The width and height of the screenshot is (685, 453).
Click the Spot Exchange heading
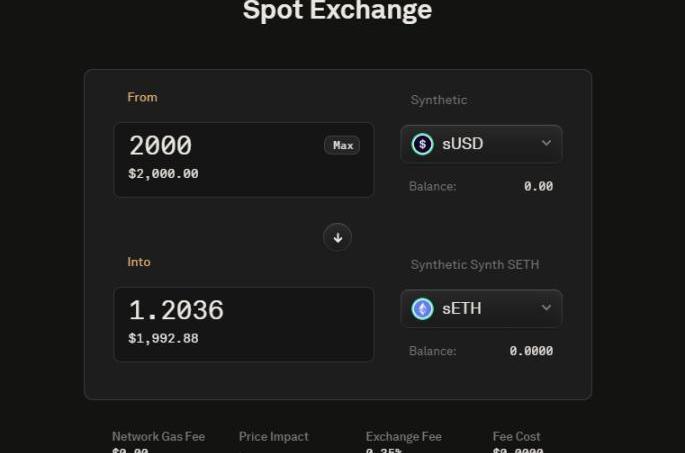(337, 11)
